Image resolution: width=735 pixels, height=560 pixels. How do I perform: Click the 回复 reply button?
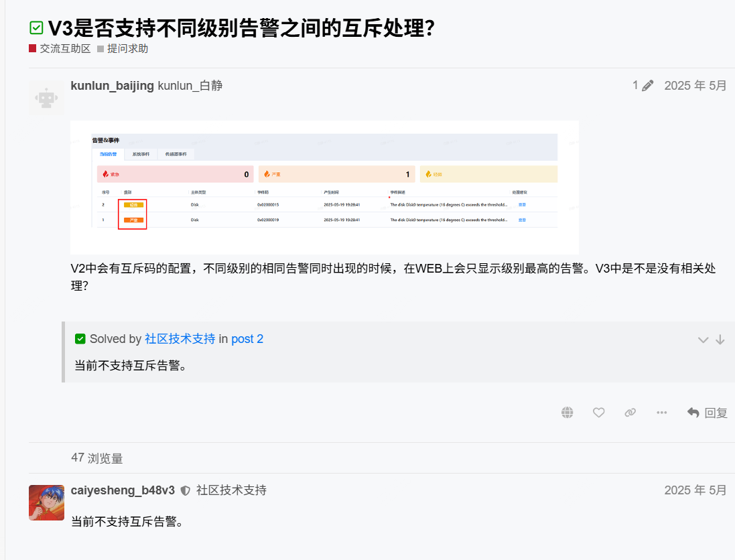[x=708, y=413]
